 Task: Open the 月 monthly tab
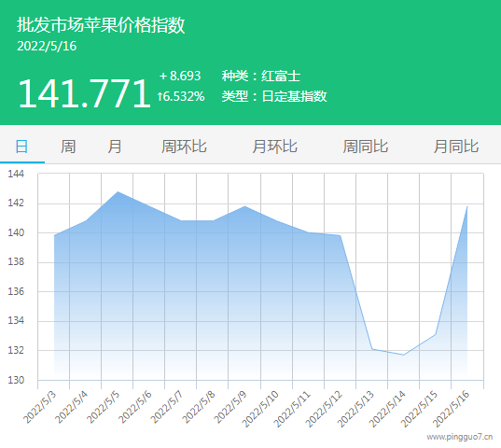115,147
